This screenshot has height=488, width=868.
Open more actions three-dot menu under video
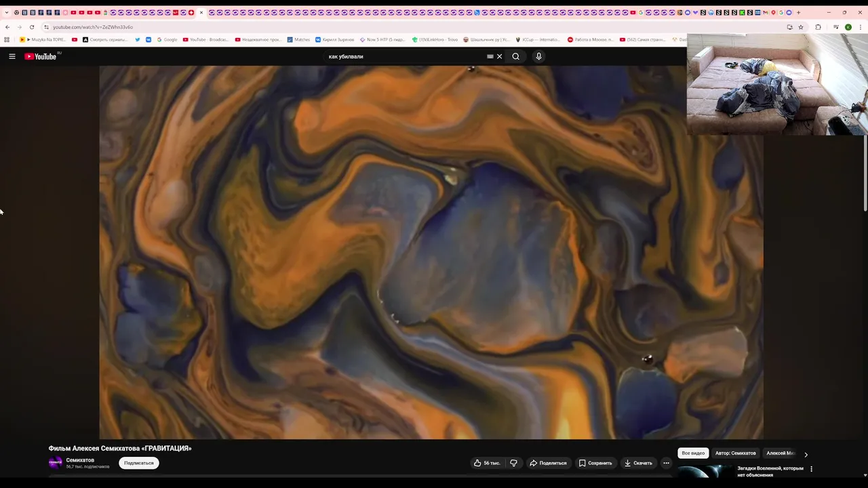(x=666, y=463)
